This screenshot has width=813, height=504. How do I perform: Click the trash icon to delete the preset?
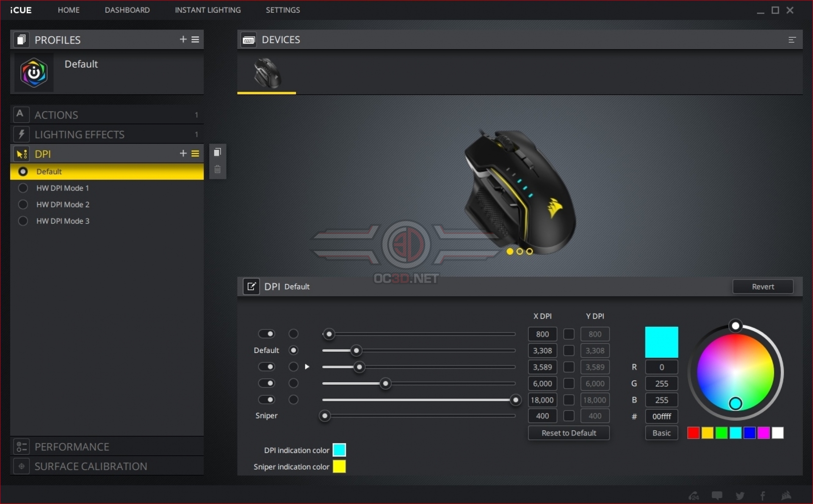coord(217,170)
